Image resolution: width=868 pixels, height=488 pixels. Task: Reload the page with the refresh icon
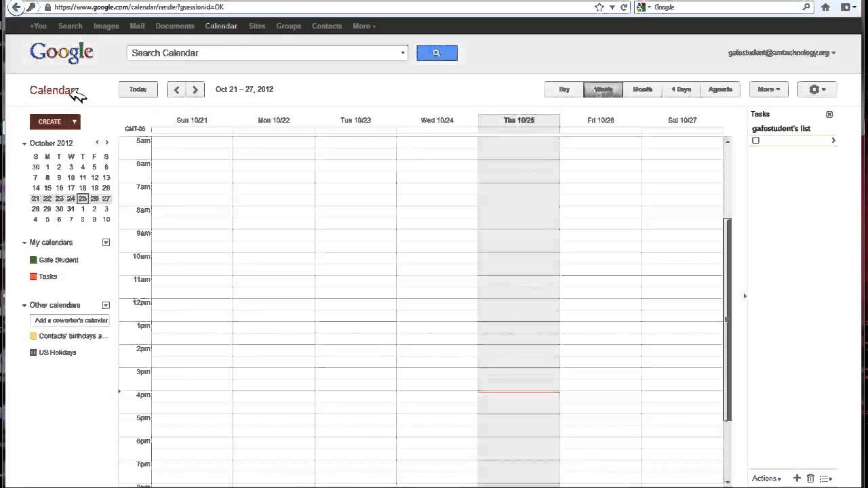pyautogui.click(x=624, y=7)
